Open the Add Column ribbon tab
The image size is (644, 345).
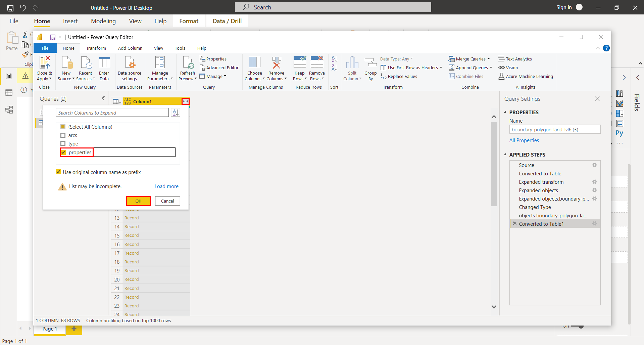[130, 48]
